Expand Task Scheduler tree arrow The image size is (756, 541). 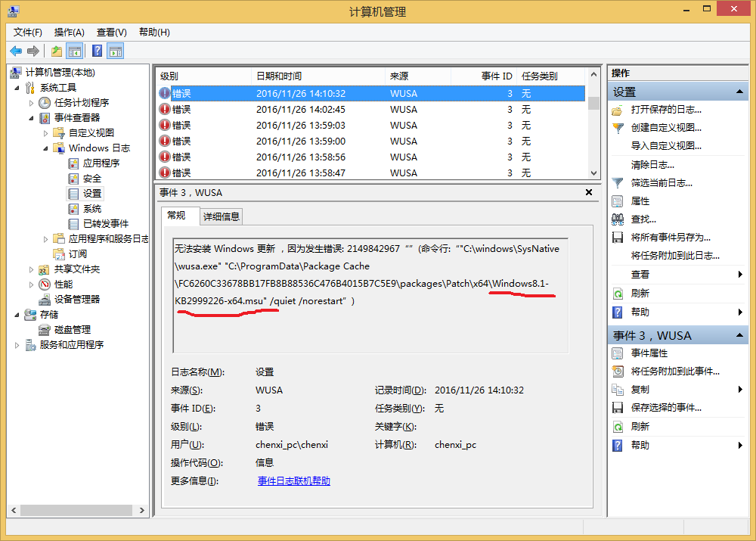click(x=31, y=103)
